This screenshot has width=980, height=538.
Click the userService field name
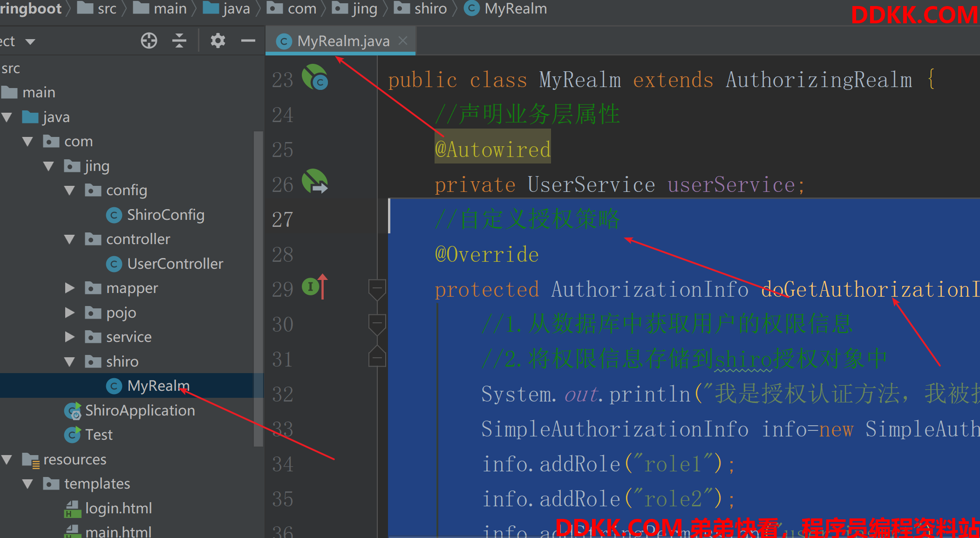point(731,184)
